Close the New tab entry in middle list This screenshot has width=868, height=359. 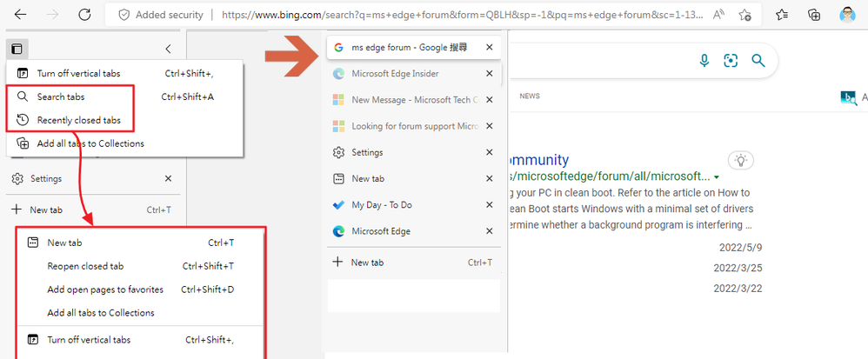(490, 179)
